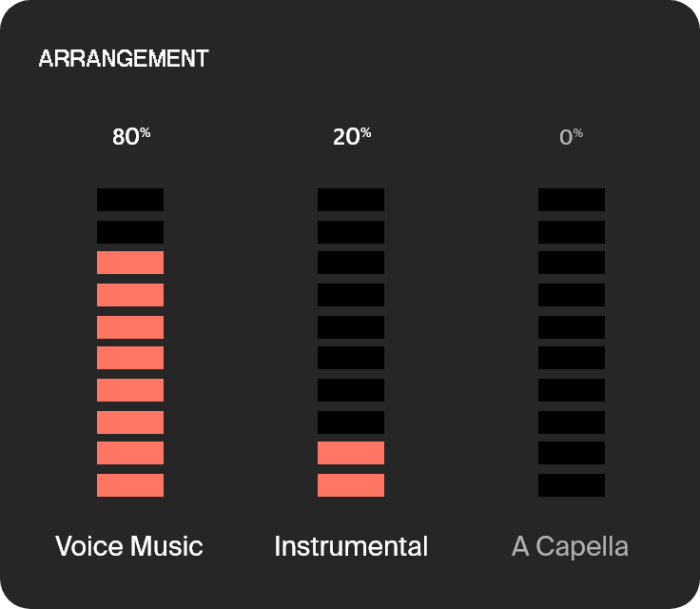
Task: Click the 0% value above A Capella
Action: (572, 136)
